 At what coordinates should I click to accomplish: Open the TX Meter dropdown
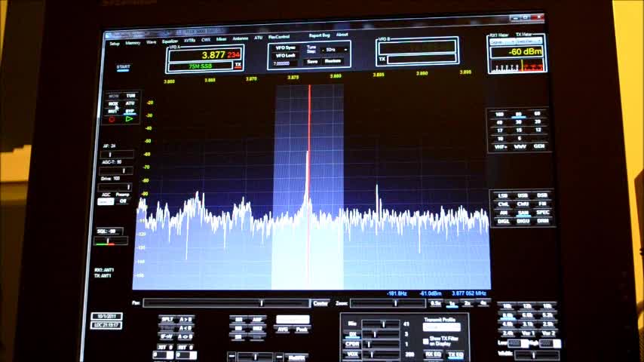(529, 41)
